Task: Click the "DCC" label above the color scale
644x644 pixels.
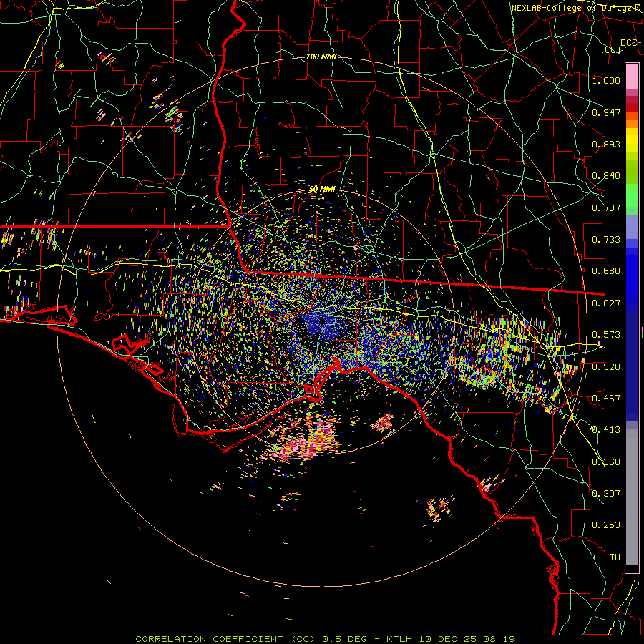Action: point(628,43)
